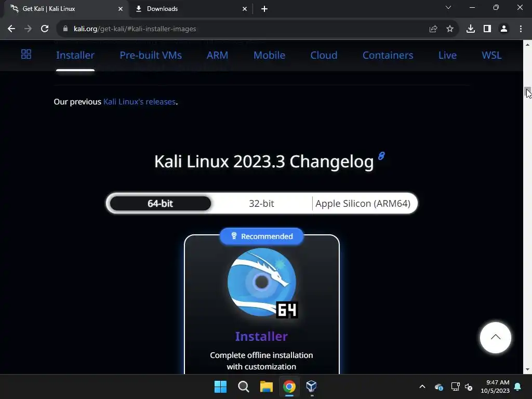Open Chrome profile menu
Image resolution: width=532 pixels, height=399 pixels.
504,29
